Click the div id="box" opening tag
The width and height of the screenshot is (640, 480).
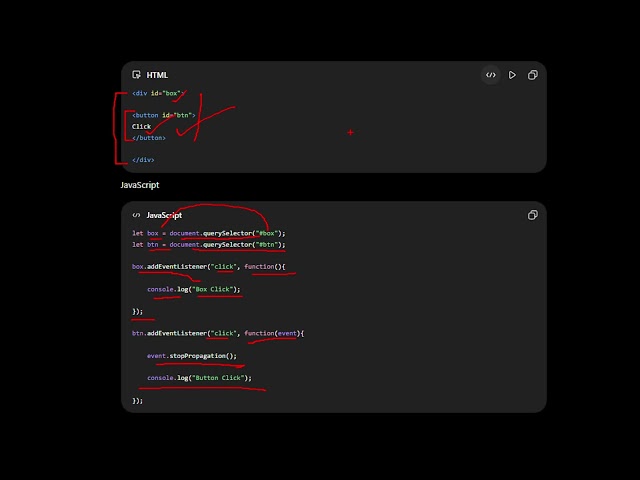point(158,93)
